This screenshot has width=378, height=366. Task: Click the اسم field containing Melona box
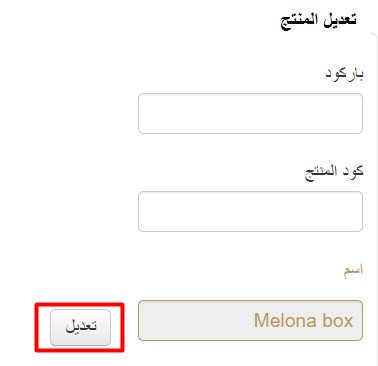pos(250,320)
